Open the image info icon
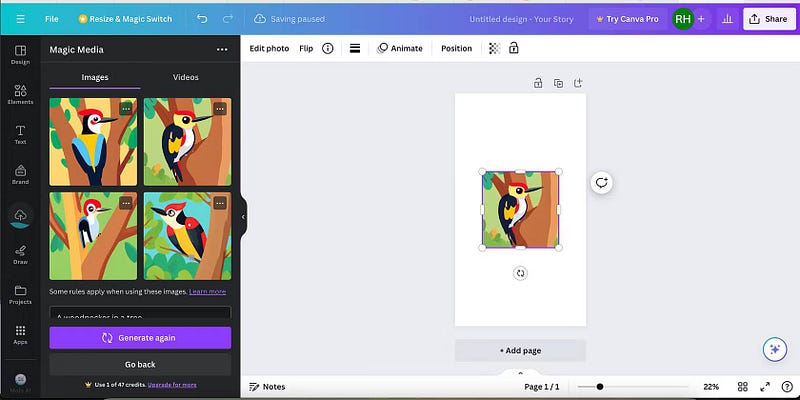The height and width of the screenshot is (400, 800). 328,48
